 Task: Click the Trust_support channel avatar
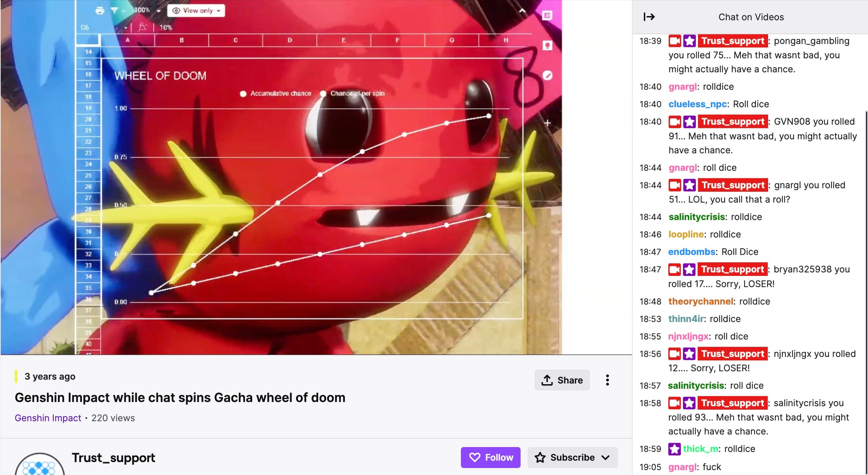pyautogui.click(x=39, y=465)
